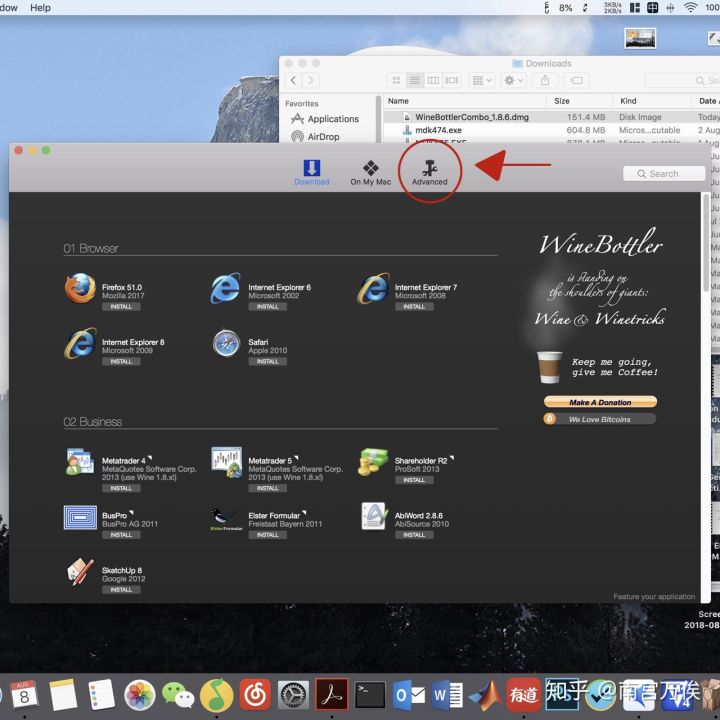Install Metatrader 5

[x=267, y=489]
